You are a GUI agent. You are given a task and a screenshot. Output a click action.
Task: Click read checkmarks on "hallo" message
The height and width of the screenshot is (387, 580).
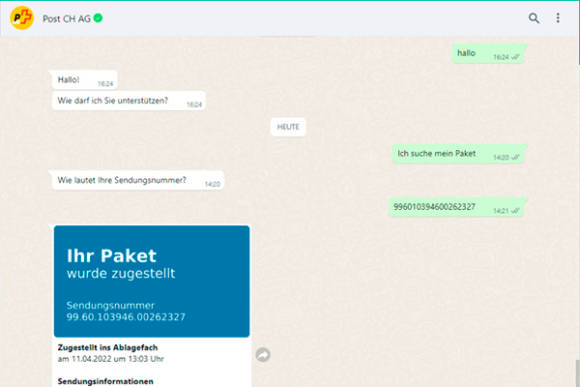(516, 57)
